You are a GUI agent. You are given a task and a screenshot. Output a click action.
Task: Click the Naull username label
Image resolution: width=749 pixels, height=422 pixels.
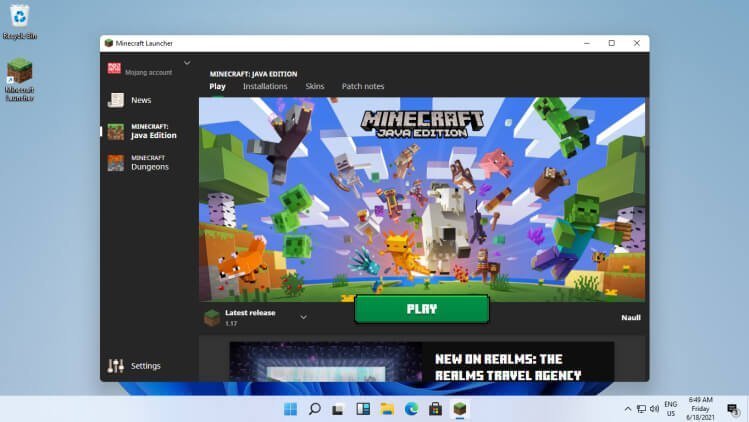[x=631, y=317]
